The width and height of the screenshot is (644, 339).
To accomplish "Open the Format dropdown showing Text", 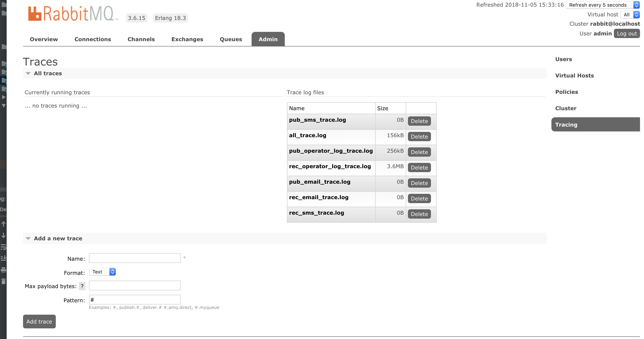I will pos(102,272).
